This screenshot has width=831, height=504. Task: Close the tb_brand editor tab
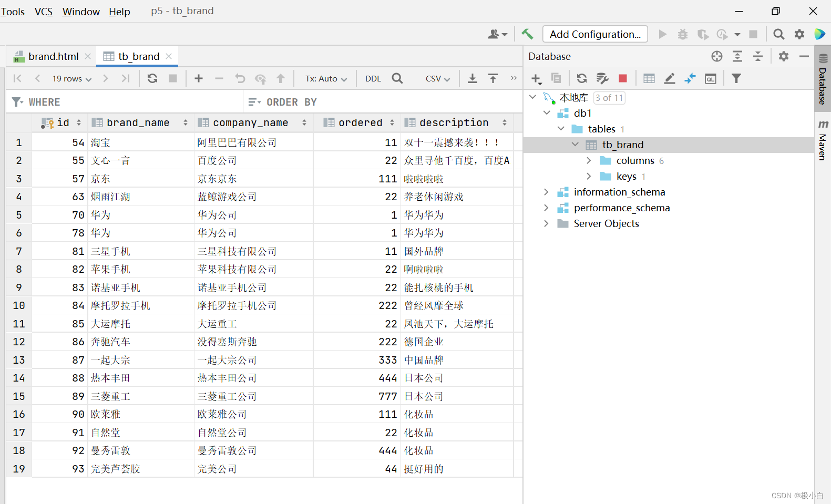[169, 56]
